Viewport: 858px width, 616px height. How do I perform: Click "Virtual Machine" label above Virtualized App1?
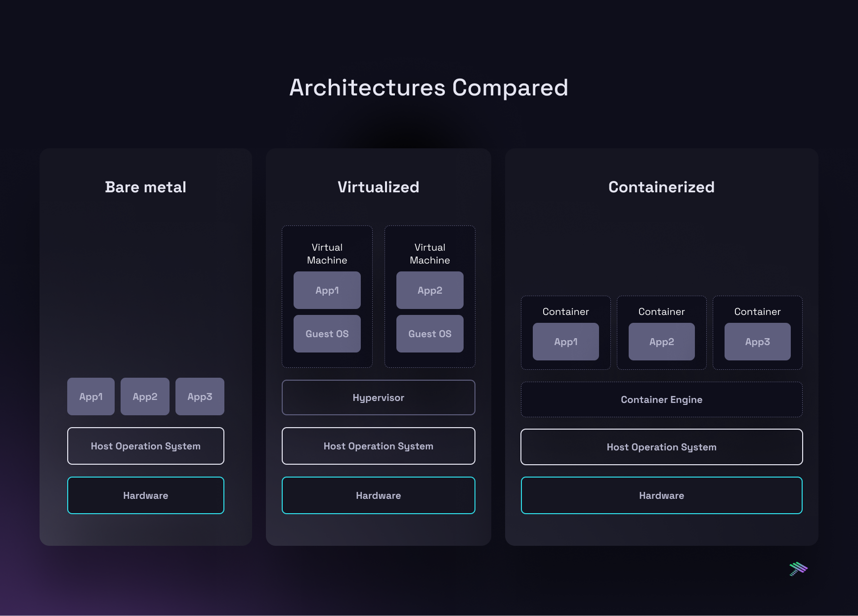[x=327, y=254]
